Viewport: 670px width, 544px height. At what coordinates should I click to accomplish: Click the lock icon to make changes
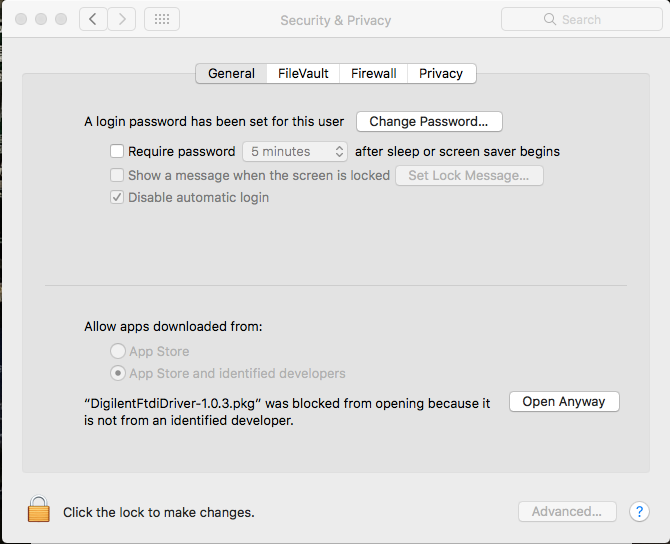38,509
